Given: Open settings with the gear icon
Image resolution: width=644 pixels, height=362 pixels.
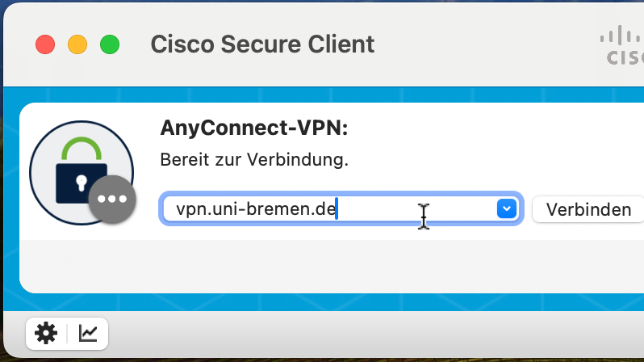Looking at the screenshot, I should tap(46, 333).
